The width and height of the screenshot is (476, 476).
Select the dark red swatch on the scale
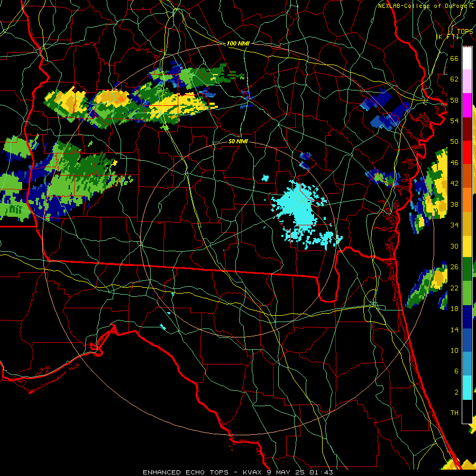467,129
